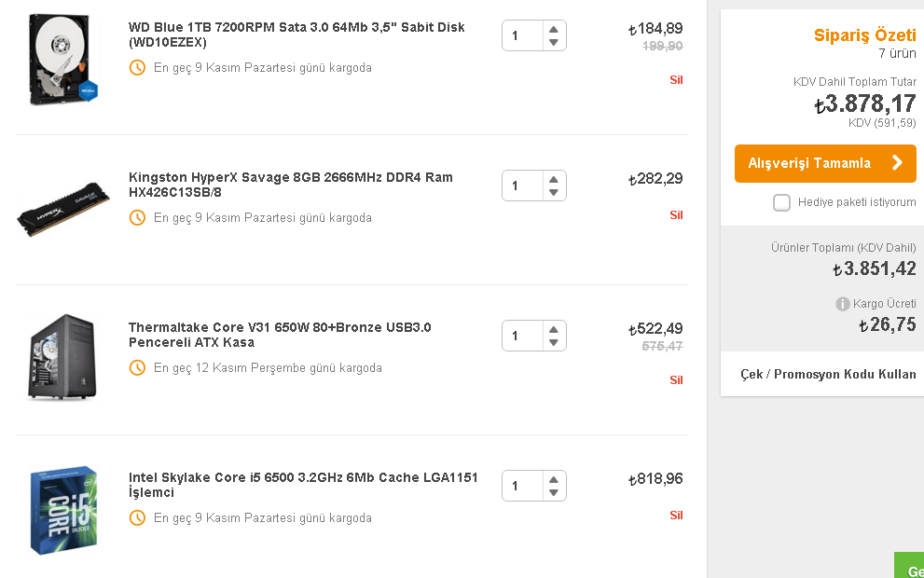Increase quantity of WD Blue disk
924x578 pixels.
tap(554, 29)
